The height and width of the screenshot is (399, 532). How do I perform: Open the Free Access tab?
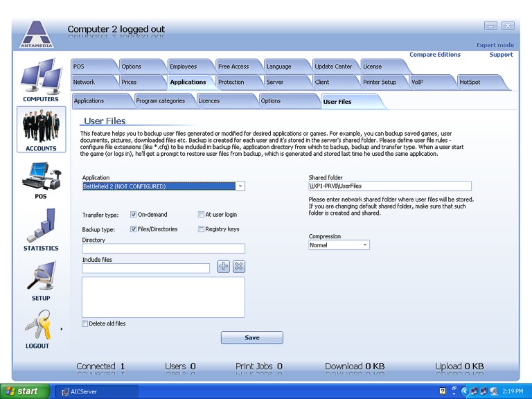238,66
